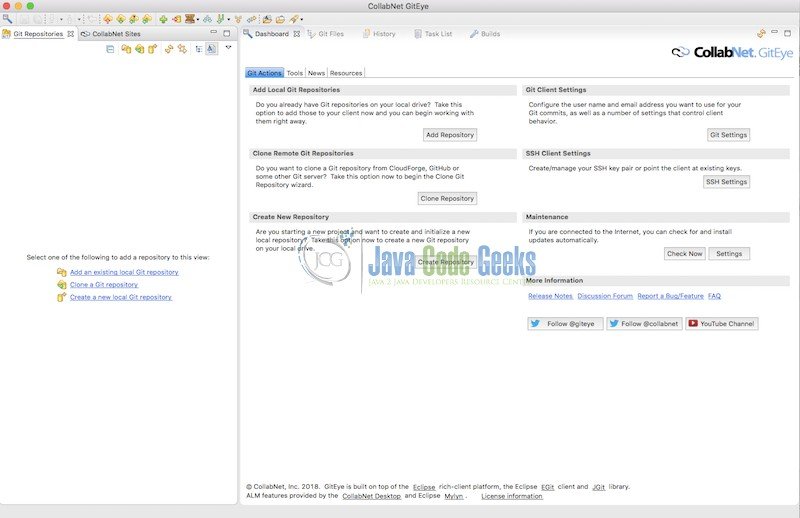The height and width of the screenshot is (518, 800).
Task: Click the icon beside Create new local repository link
Action: click(x=61, y=297)
